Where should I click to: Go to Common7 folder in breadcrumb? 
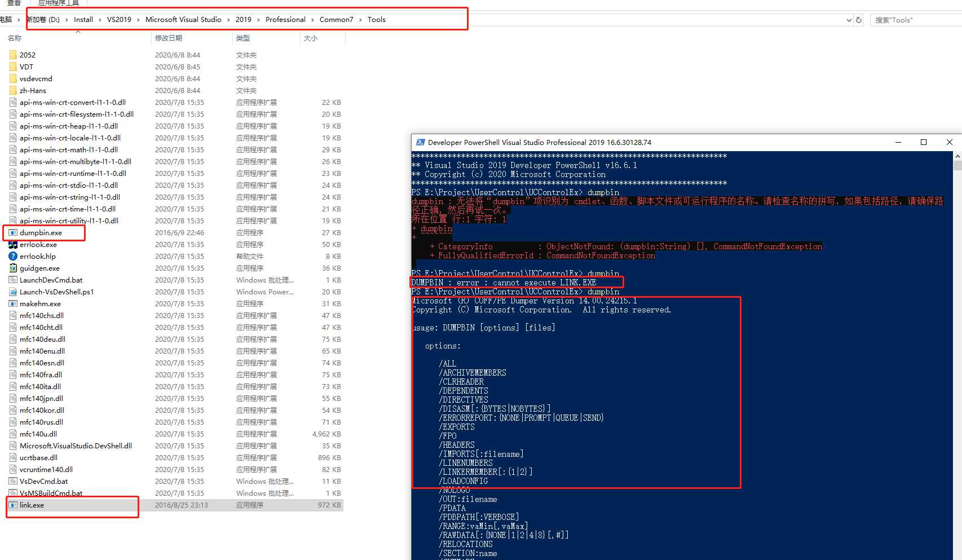tap(336, 20)
